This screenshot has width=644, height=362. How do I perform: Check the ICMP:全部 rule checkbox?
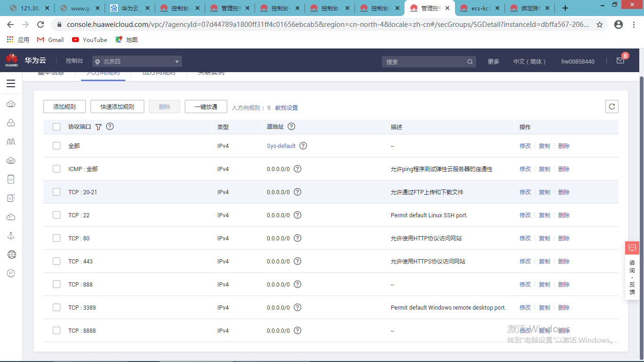coord(57,169)
